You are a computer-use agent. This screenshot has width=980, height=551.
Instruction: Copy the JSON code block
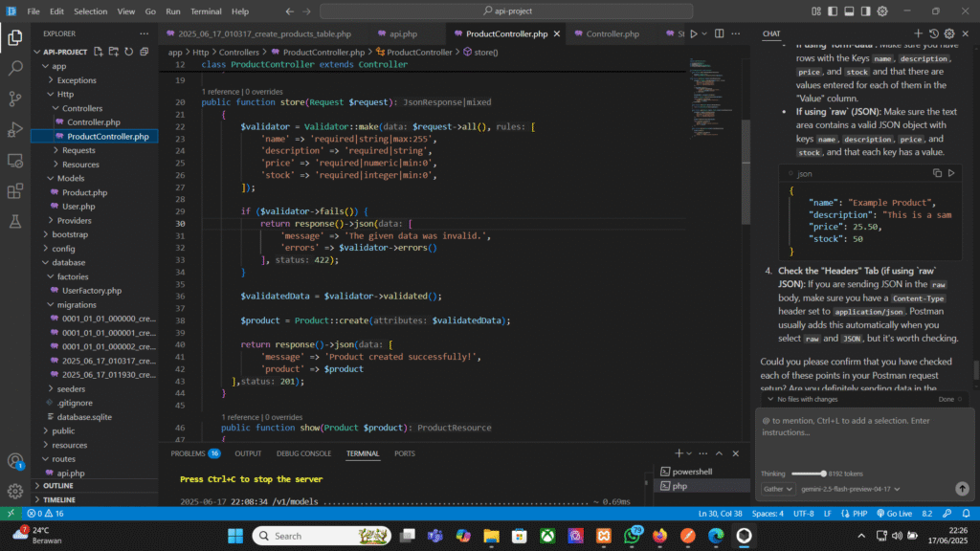click(x=937, y=173)
